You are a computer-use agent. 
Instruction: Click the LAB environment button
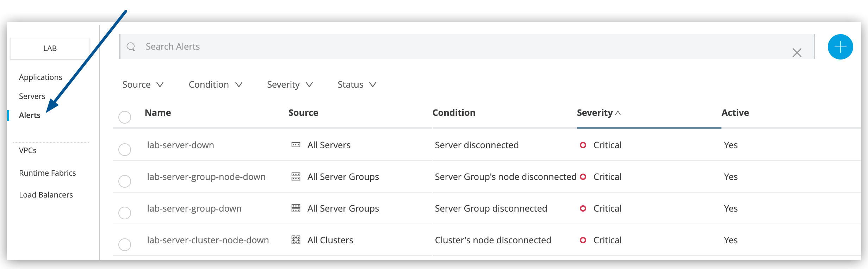tap(50, 49)
